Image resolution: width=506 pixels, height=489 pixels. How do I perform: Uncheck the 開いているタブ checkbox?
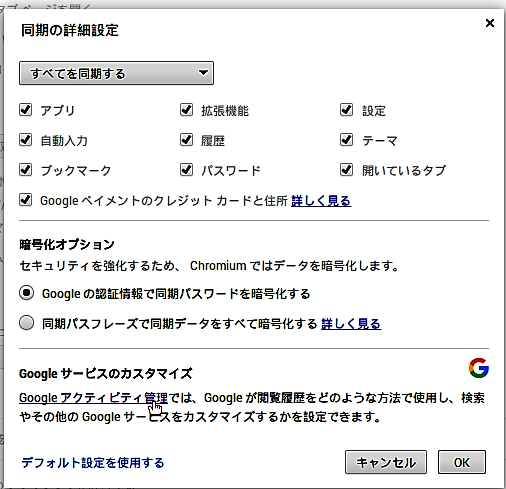pos(346,170)
